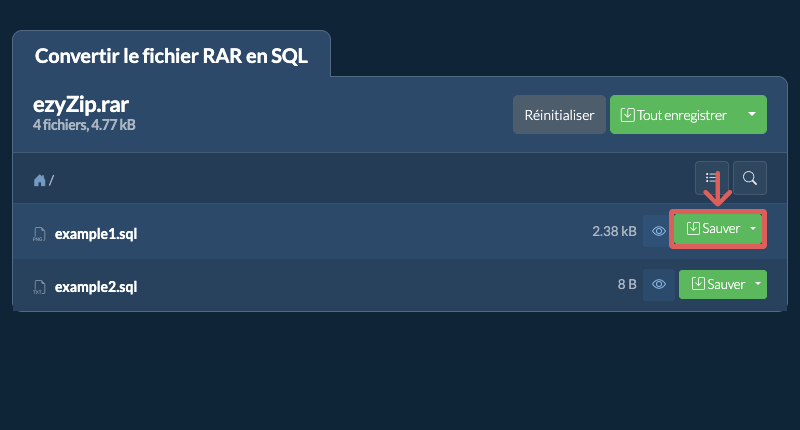The width and height of the screenshot is (800, 430).
Task: Expand the Tout enregistrer dropdown arrow
Action: tap(752, 114)
